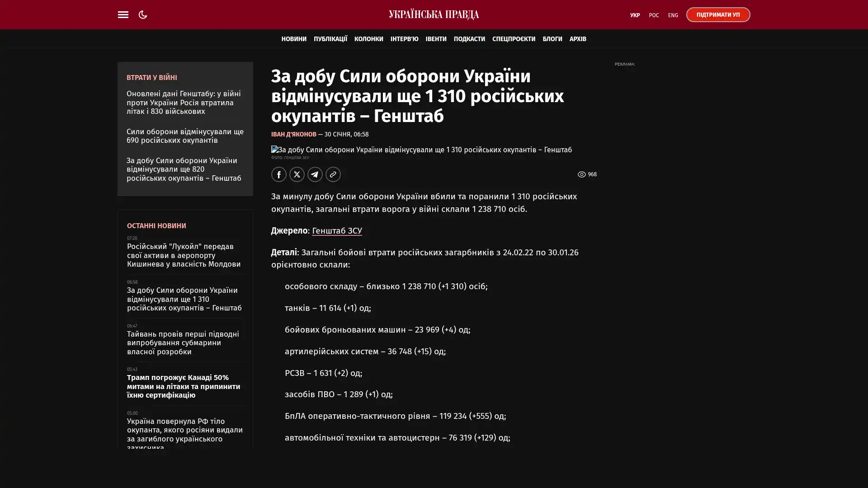Click the ПІДТРИМАТИ УП button
This screenshot has height=488, width=868.
click(x=717, y=14)
